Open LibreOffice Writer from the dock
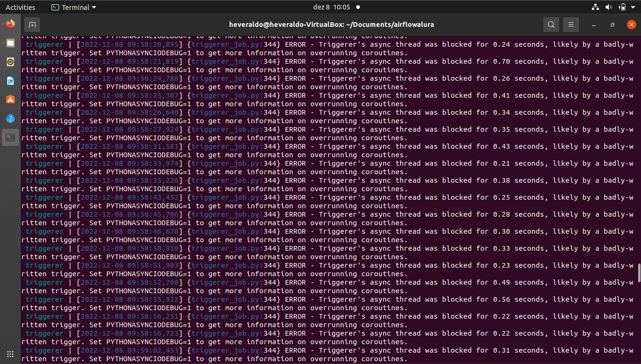 pos(10,81)
